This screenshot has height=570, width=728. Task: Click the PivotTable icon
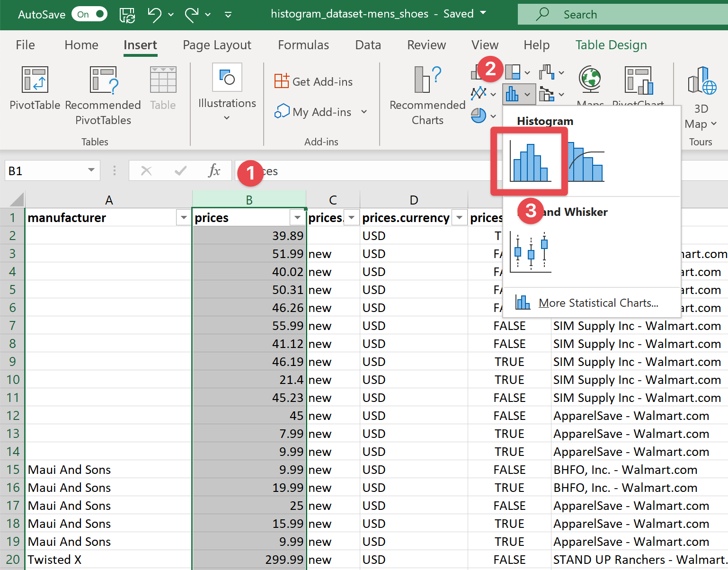35,80
